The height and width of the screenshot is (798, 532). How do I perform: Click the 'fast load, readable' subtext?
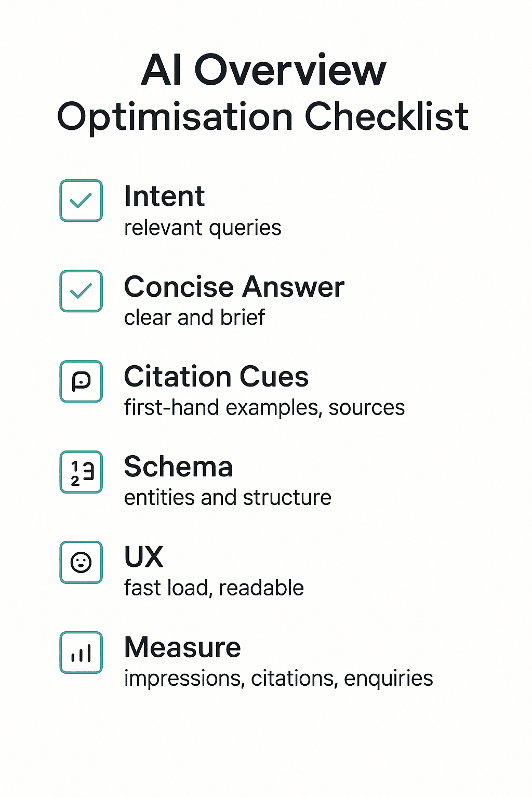(x=214, y=588)
